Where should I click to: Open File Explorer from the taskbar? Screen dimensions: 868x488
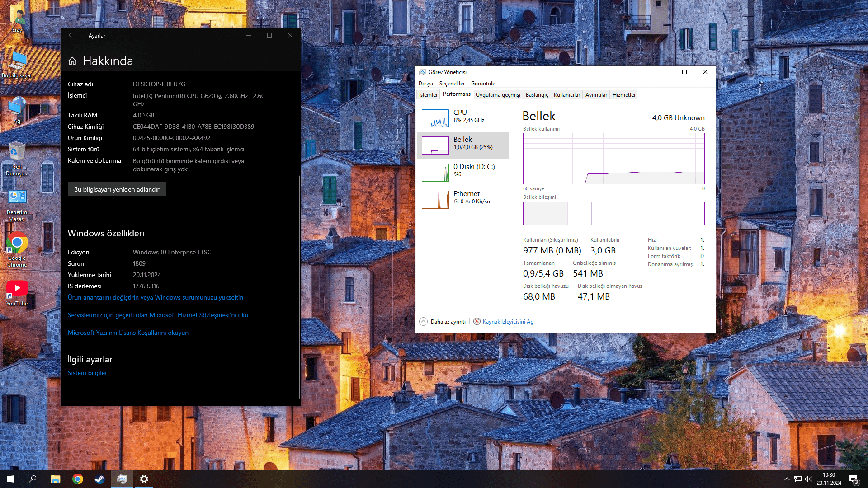click(55, 479)
